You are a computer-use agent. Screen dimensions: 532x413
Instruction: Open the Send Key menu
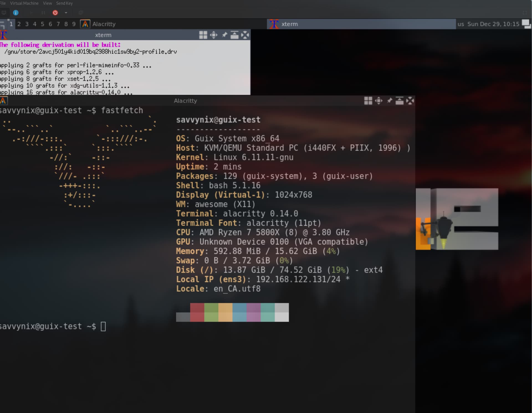[x=64, y=3]
